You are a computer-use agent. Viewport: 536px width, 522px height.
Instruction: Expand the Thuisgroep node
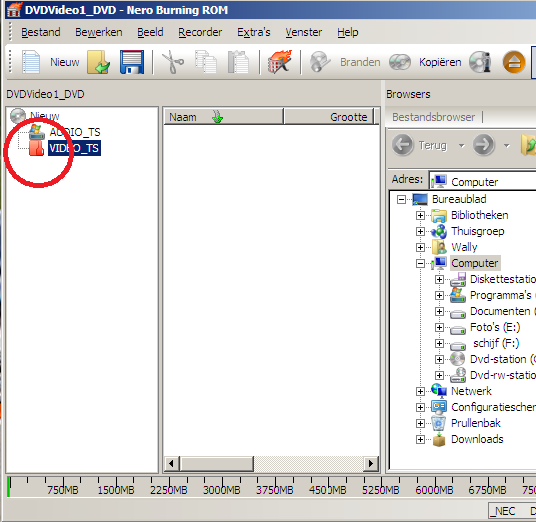(420, 231)
